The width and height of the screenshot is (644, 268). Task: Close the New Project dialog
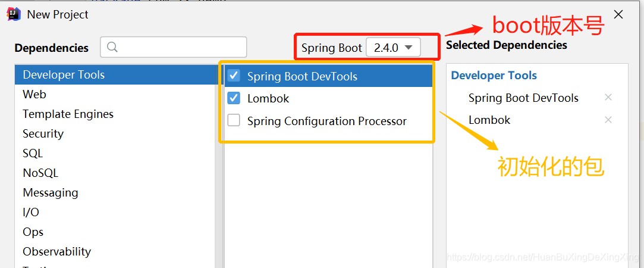(x=618, y=14)
